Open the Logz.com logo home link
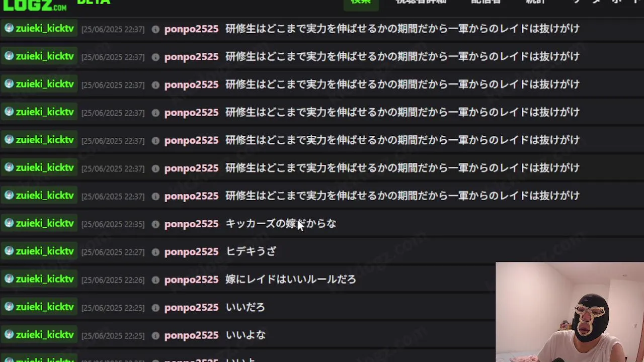The image size is (644, 362). pos(34,4)
